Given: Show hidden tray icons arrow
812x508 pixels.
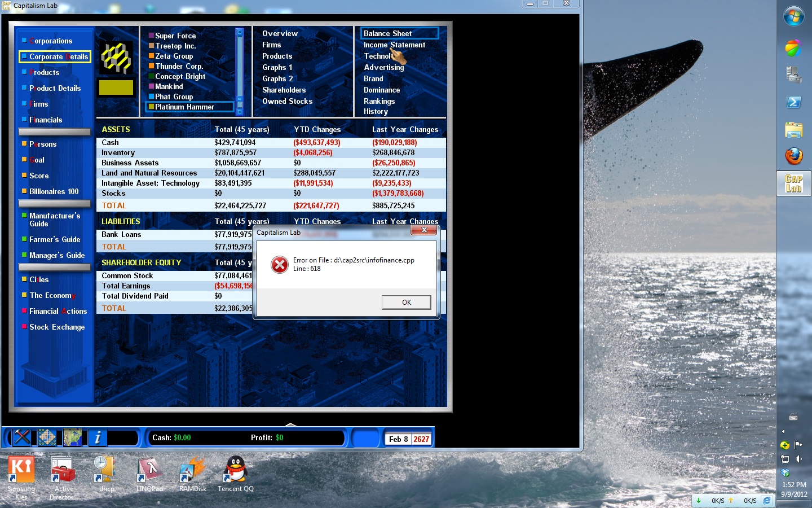Looking at the screenshot, I should (x=783, y=431).
